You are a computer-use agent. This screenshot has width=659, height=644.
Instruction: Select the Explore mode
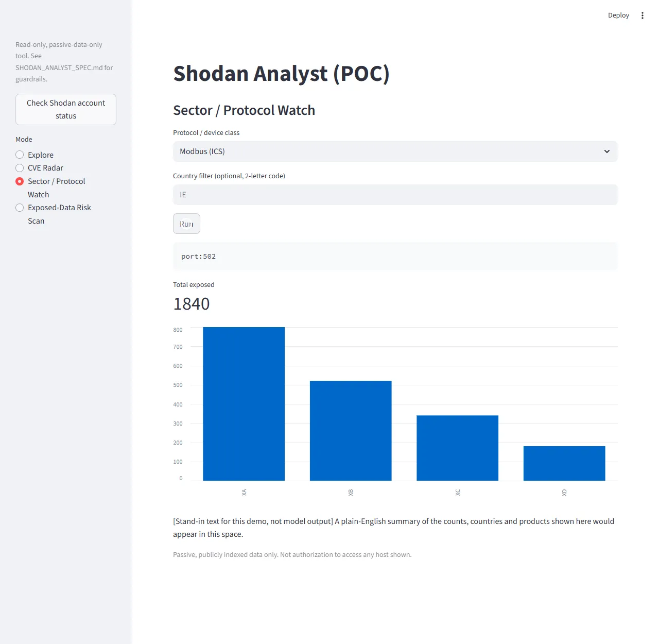[34, 155]
